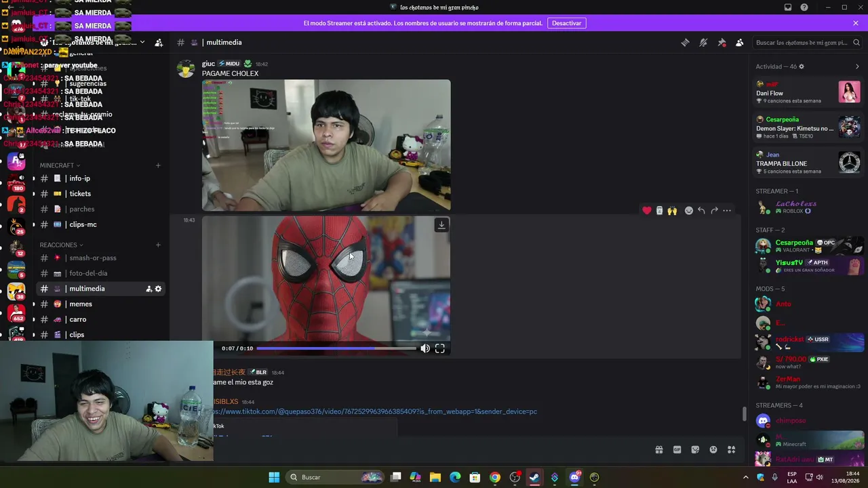Click the search magnifier icon
Viewport: 868px width, 488px height.
(x=856, y=43)
